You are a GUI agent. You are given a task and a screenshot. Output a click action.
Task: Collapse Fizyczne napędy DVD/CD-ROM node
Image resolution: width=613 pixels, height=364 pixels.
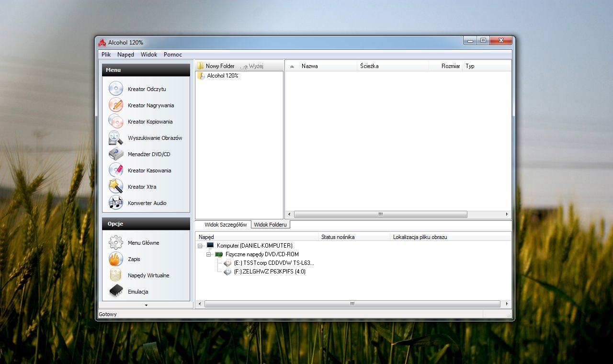(x=208, y=254)
